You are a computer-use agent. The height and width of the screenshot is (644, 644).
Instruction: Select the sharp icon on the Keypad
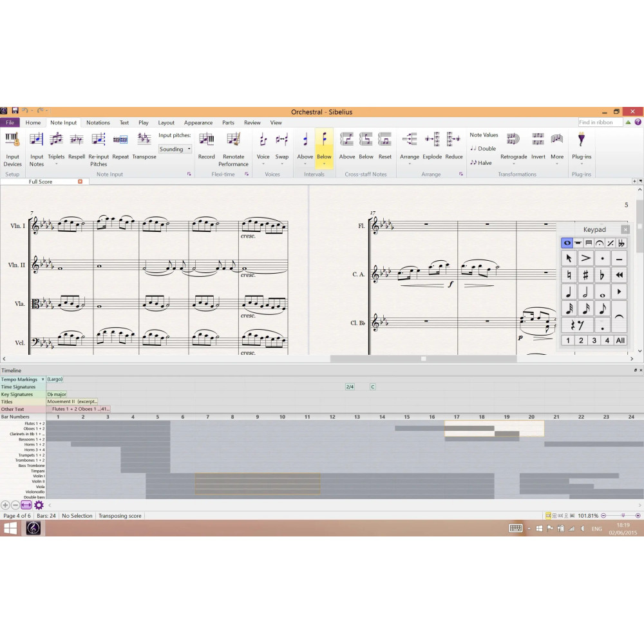click(585, 274)
